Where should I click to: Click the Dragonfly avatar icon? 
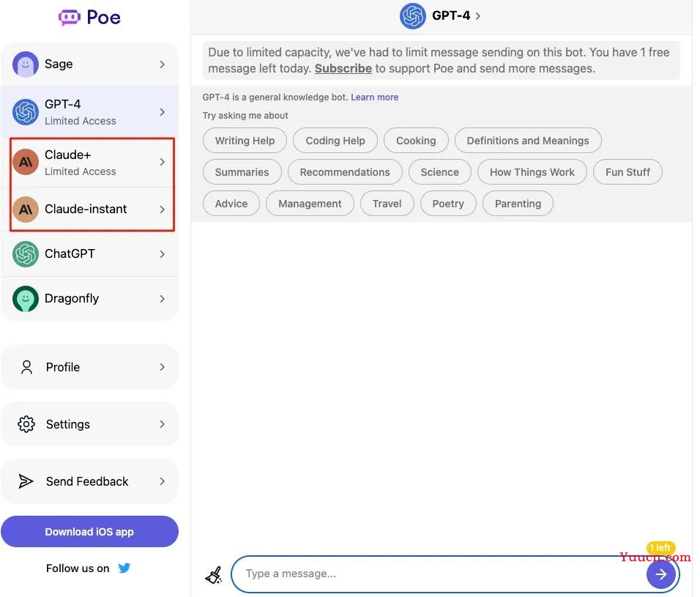click(x=26, y=298)
